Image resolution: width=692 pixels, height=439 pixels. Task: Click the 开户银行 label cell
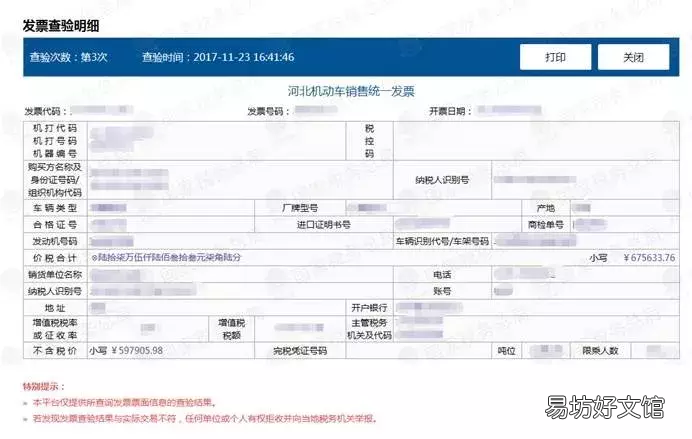(369, 308)
